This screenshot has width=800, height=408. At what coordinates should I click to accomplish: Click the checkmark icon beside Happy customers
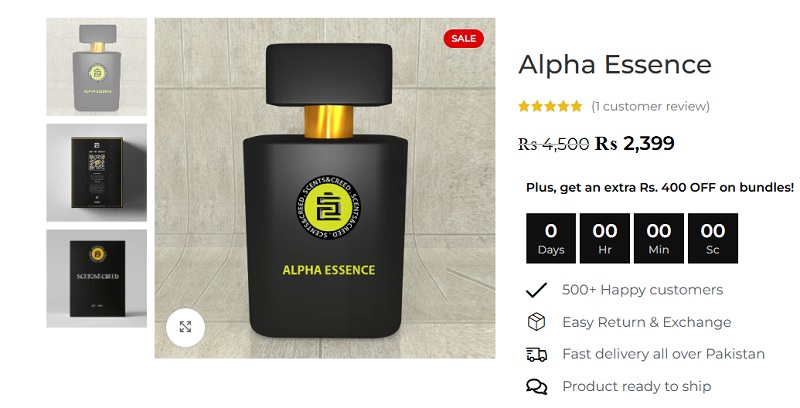coord(536,290)
